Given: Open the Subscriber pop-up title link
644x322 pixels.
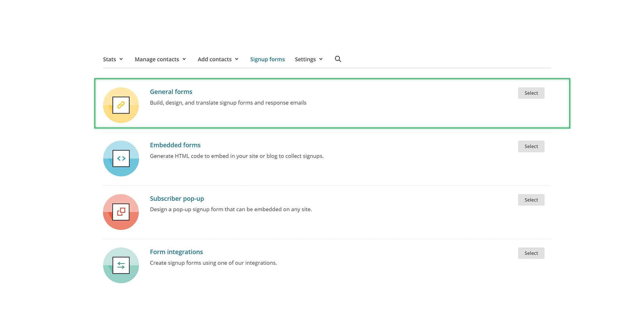Looking at the screenshot, I should 177,199.
